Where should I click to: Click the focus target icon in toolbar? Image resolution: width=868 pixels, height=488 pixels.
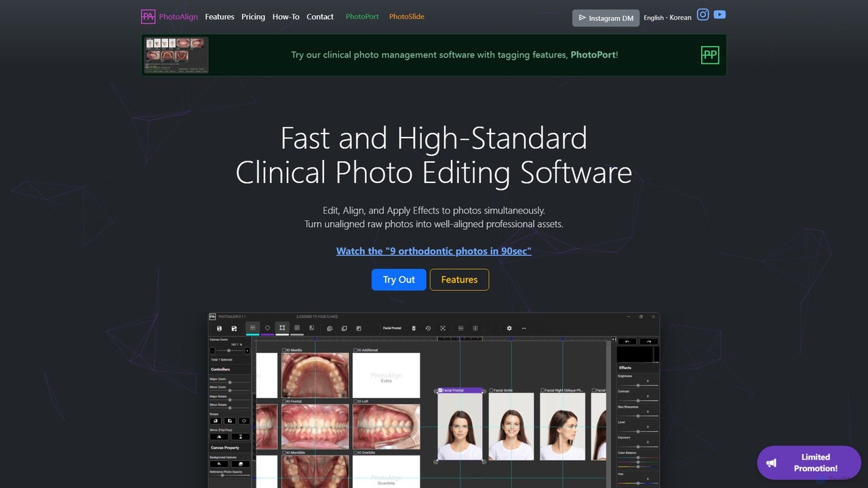tap(443, 328)
